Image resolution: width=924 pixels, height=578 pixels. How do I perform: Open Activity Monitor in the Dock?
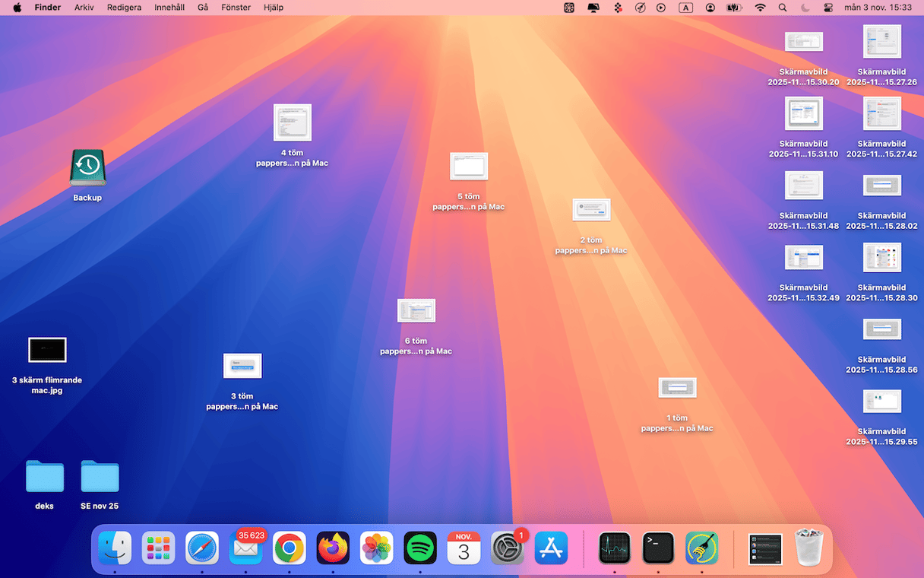pos(615,548)
